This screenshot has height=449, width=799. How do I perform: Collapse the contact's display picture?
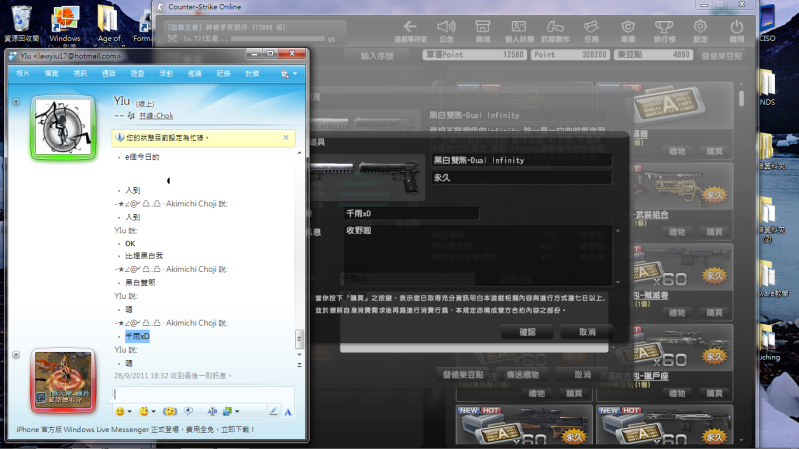(x=16, y=102)
